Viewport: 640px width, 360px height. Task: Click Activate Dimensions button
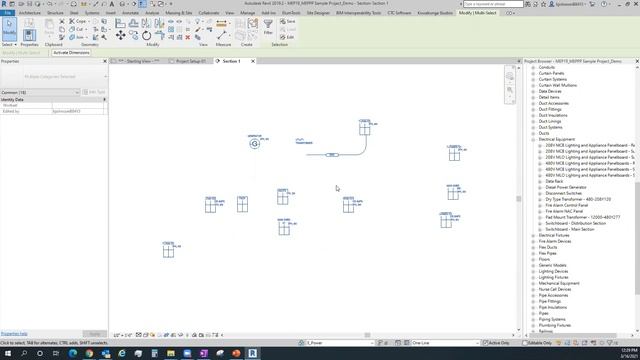click(71, 53)
